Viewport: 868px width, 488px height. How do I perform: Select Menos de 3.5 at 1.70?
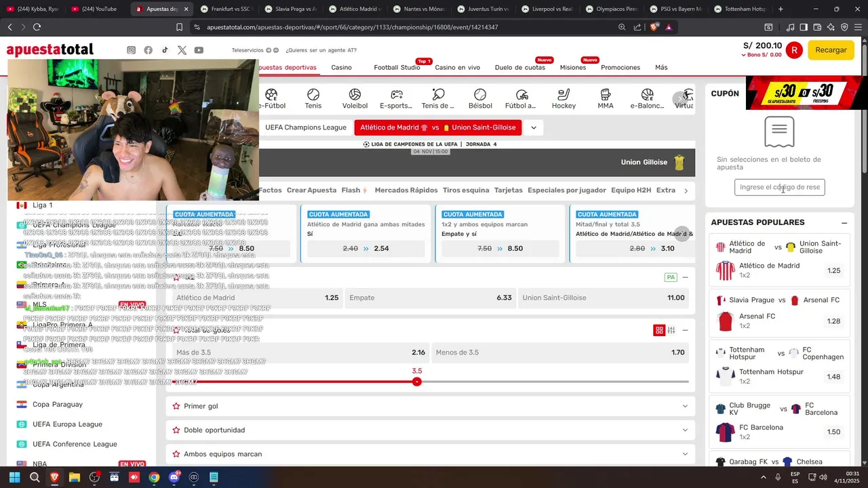coord(559,352)
